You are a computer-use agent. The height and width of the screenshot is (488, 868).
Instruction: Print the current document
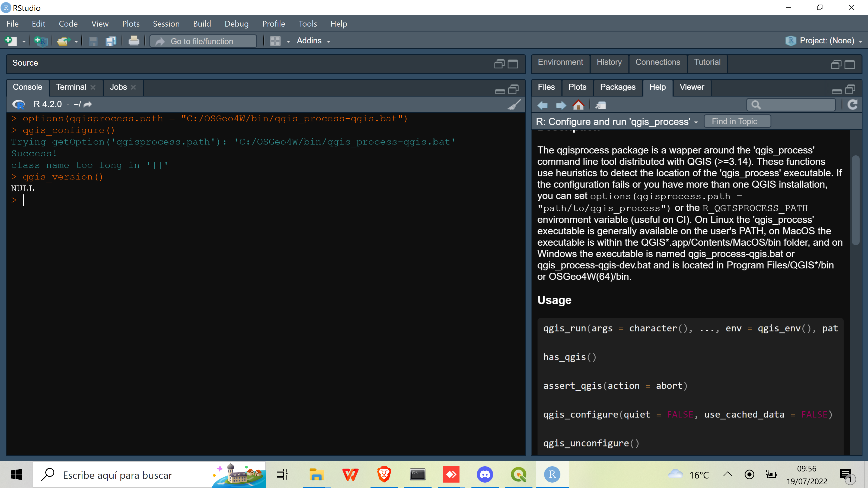pyautogui.click(x=133, y=41)
